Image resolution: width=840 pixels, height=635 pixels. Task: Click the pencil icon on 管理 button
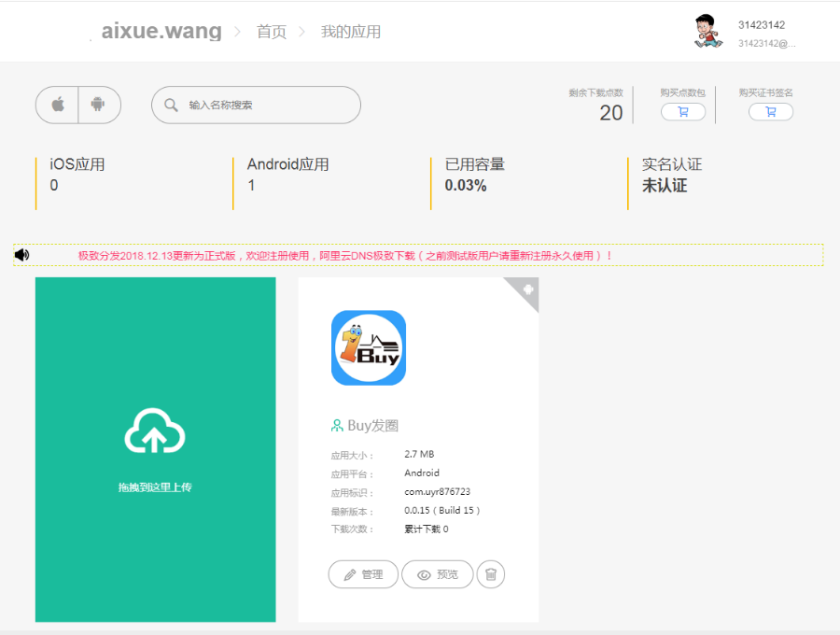[x=350, y=574]
